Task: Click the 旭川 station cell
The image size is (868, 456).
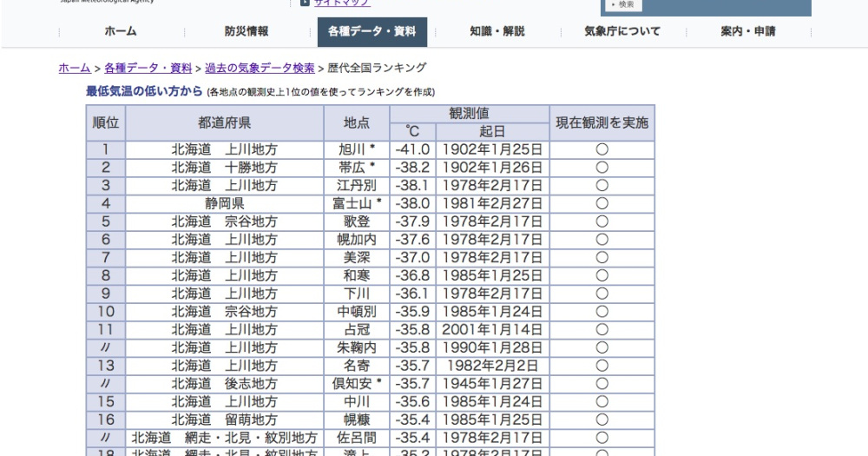Action: tap(357, 149)
